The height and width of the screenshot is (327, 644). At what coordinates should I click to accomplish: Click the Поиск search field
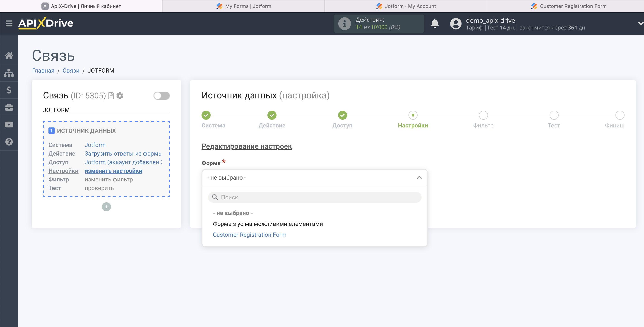click(x=315, y=197)
